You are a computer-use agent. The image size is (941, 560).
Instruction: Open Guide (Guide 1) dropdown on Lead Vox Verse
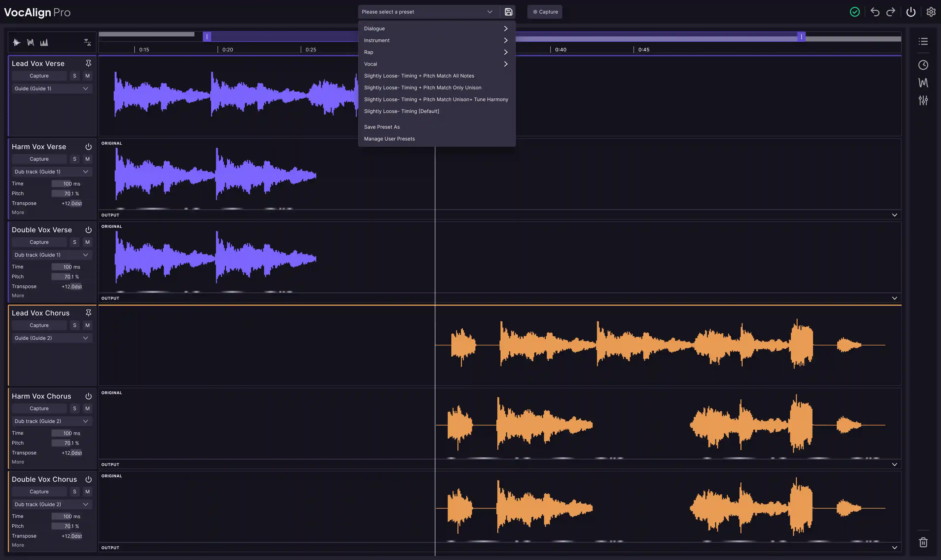point(52,88)
